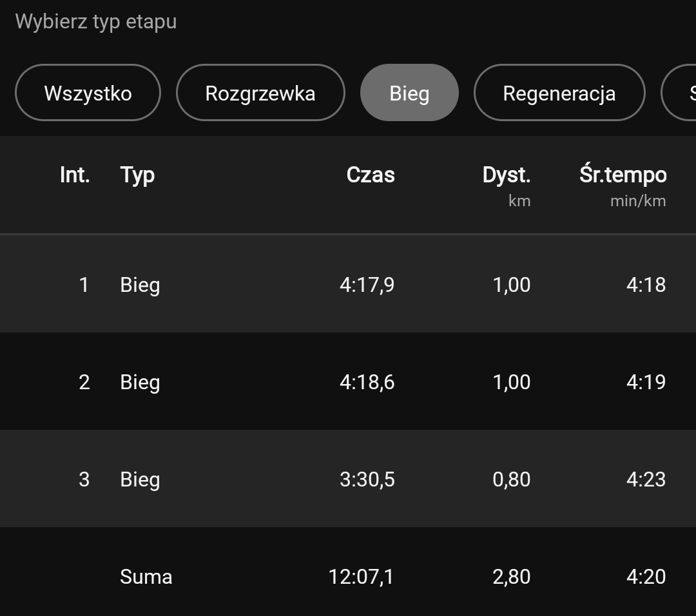Click the Śr.tempo min/km column header
The height and width of the screenshot is (616, 696).
point(623,185)
